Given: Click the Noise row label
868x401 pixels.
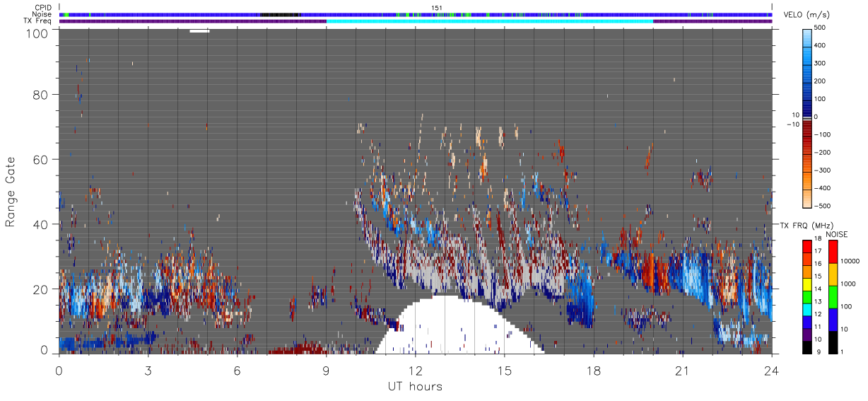Looking at the screenshot, I should (44, 14).
